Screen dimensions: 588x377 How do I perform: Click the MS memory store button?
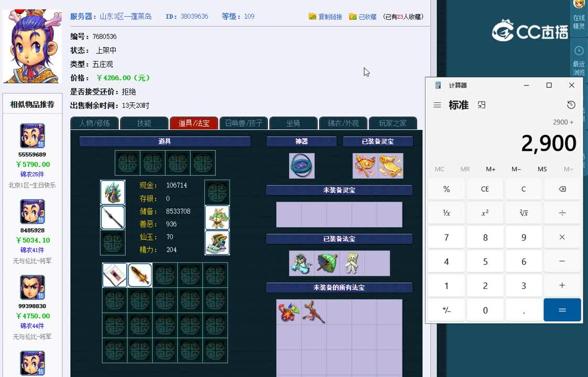pyautogui.click(x=542, y=169)
